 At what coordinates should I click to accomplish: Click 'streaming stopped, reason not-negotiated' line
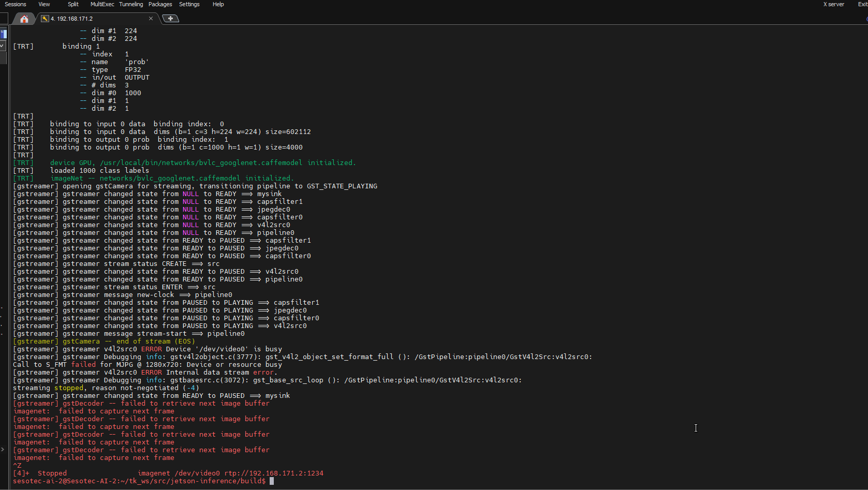point(106,388)
